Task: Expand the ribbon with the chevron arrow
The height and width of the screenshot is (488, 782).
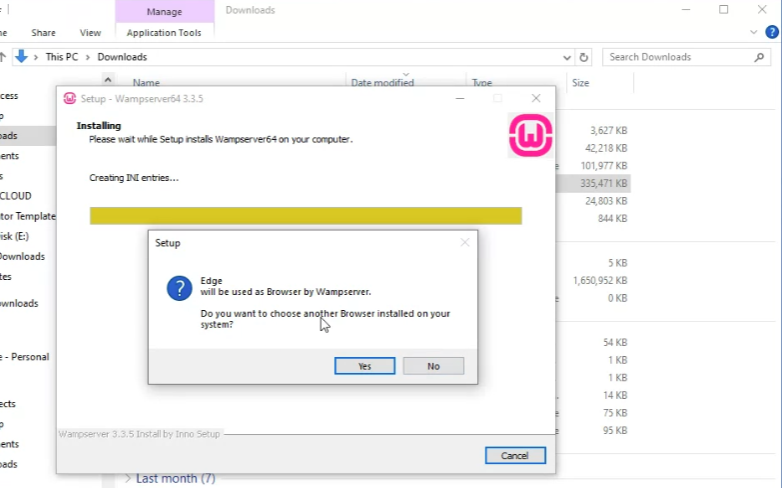Action: coord(754,32)
